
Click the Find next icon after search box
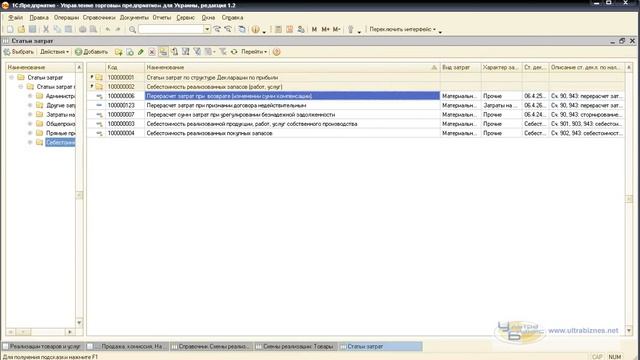[217, 29]
